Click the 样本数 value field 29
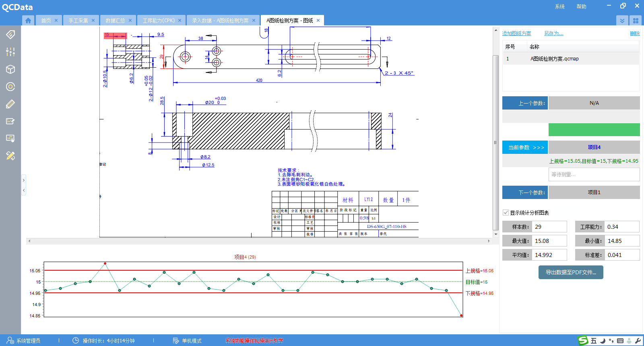The image size is (644, 346). pyautogui.click(x=549, y=227)
